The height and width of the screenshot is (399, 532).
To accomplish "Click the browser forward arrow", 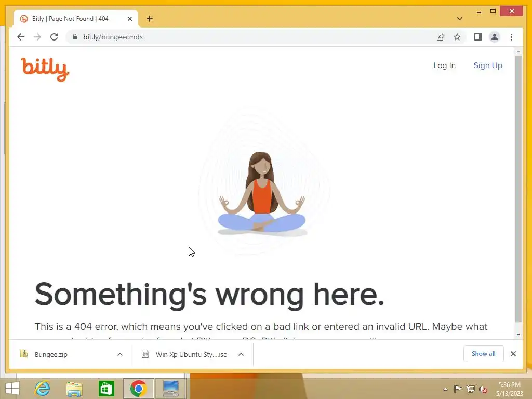I will pyautogui.click(x=37, y=37).
